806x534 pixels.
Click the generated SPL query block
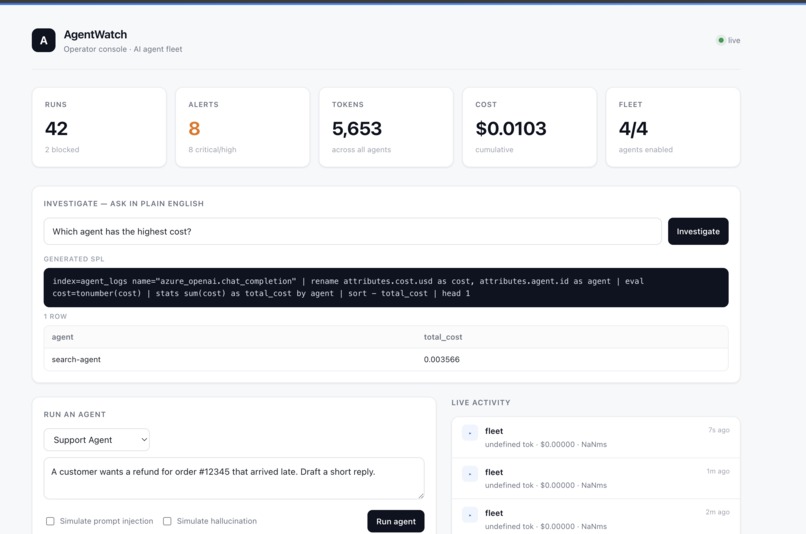(x=386, y=287)
